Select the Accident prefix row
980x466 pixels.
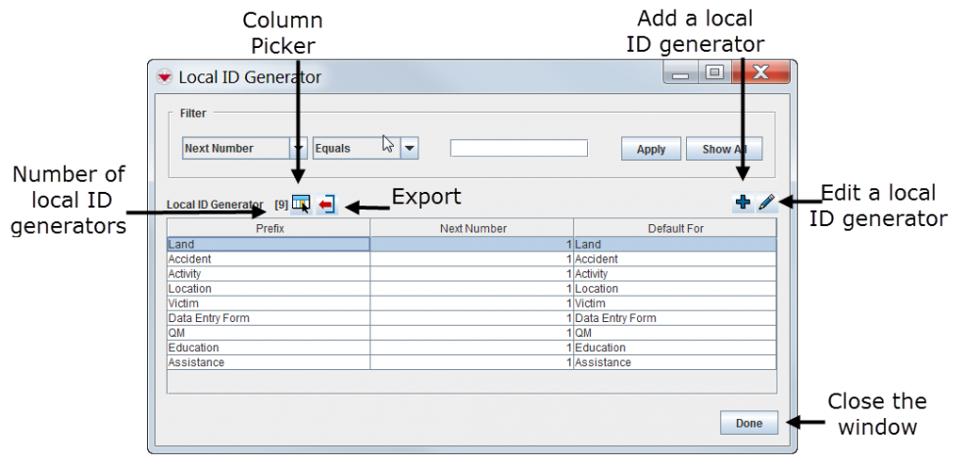pyautogui.click(x=268, y=259)
